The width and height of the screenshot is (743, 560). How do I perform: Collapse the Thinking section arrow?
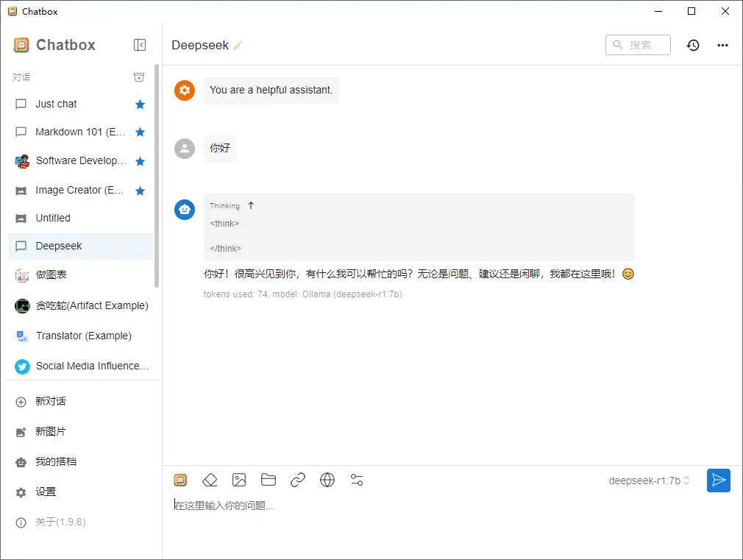[251, 205]
